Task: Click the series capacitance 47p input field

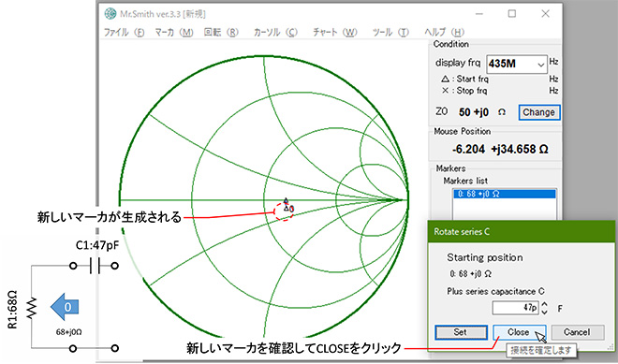Action: click(515, 308)
